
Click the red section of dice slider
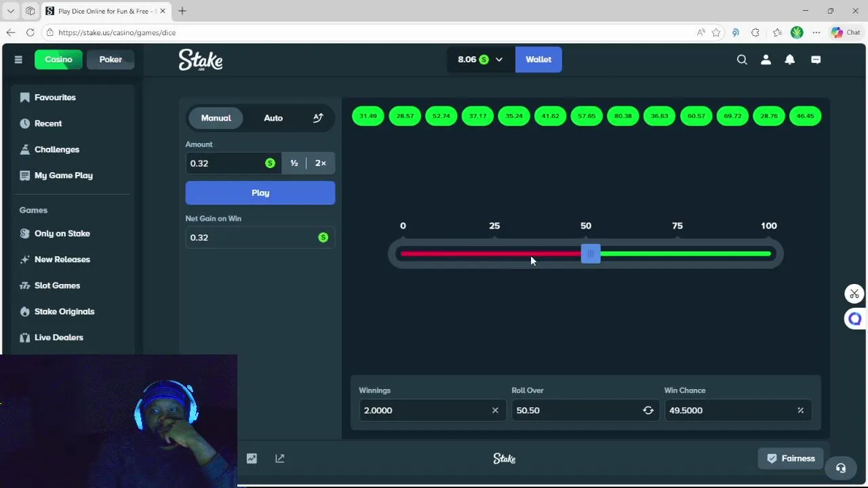pos(491,254)
